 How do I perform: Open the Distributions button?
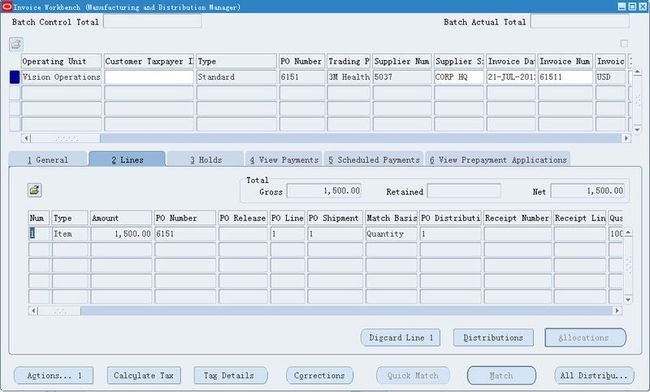[493, 338]
